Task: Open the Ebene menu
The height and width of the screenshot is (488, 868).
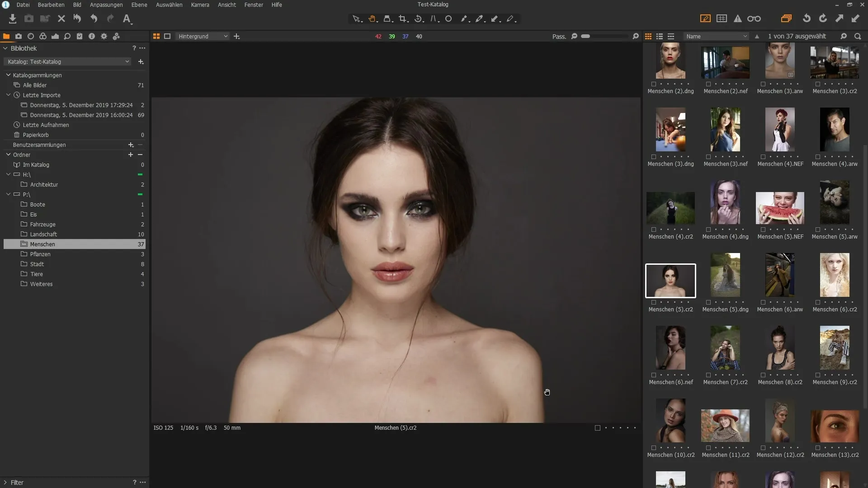Action: coord(139,5)
